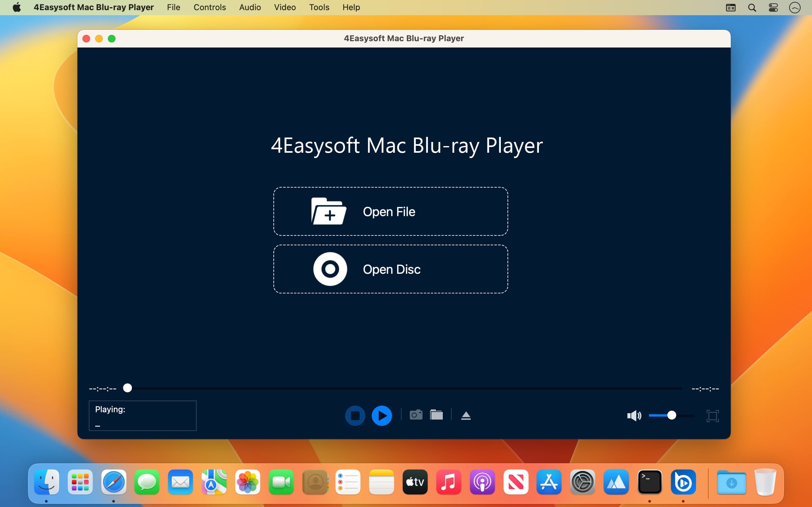Viewport: 812px width, 507px height.
Task: Click the Open Disc button
Action: (390, 269)
